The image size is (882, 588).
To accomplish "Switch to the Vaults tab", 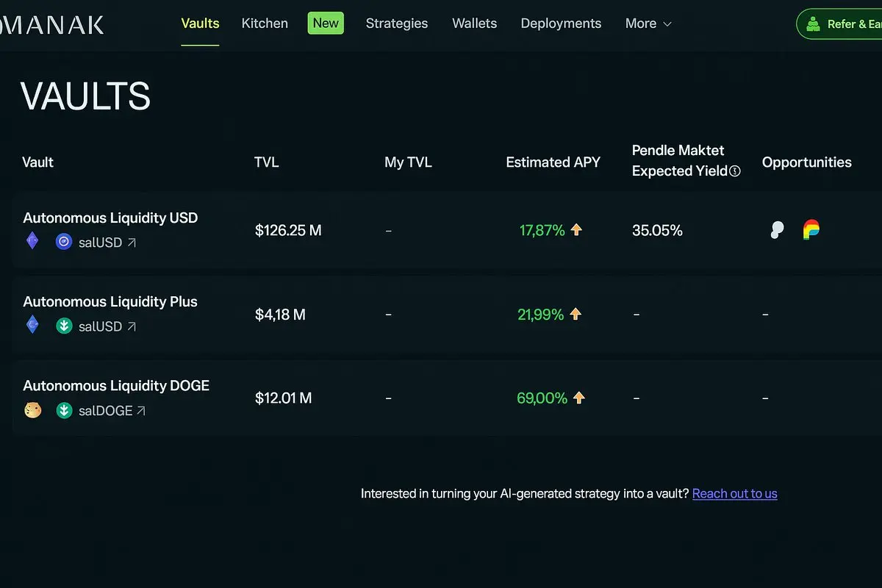I will coord(200,24).
